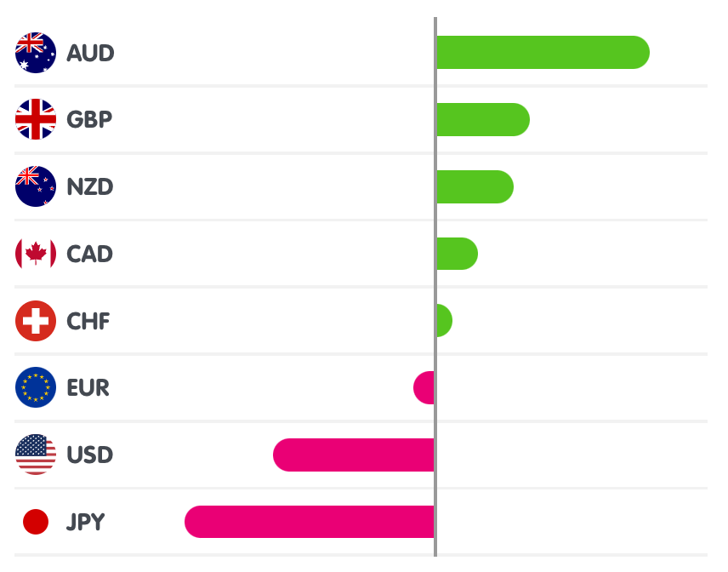Click the Japanese flag icon
Image resolution: width=728 pixels, height=572 pixels.
click(x=36, y=522)
